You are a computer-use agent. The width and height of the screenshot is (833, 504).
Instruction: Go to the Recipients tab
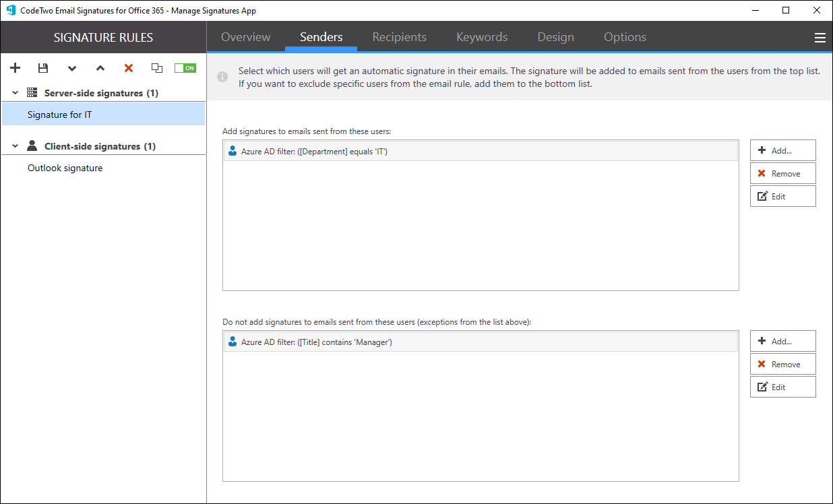(x=399, y=37)
